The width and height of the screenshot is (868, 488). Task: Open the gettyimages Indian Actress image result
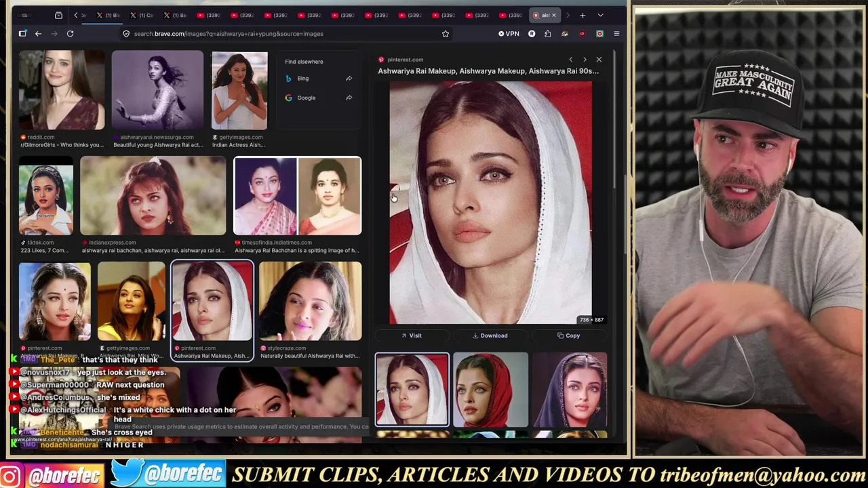[239, 89]
